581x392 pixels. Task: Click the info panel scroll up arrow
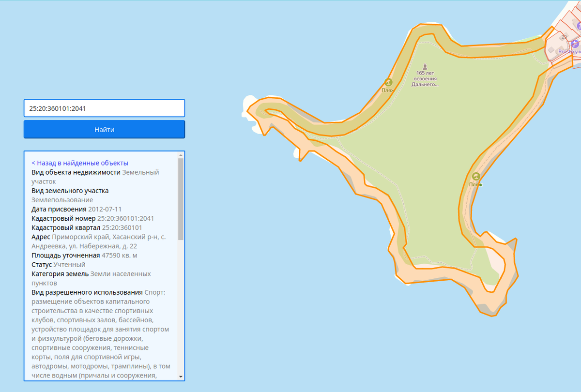click(x=181, y=155)
